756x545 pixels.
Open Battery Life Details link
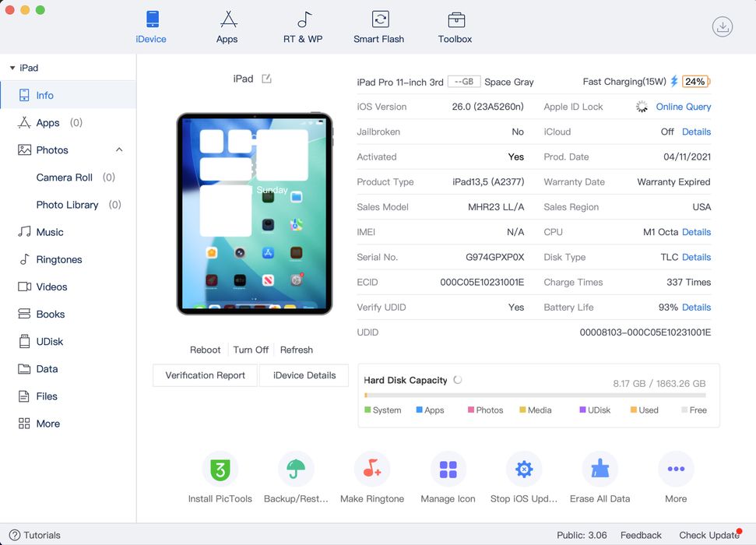[696, 308]
